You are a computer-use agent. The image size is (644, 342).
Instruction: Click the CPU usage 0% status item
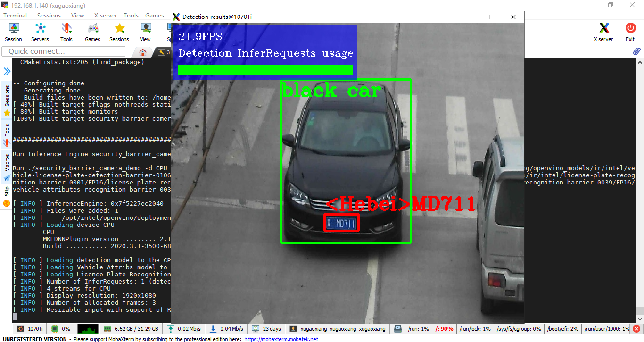[x=61, y=329]
